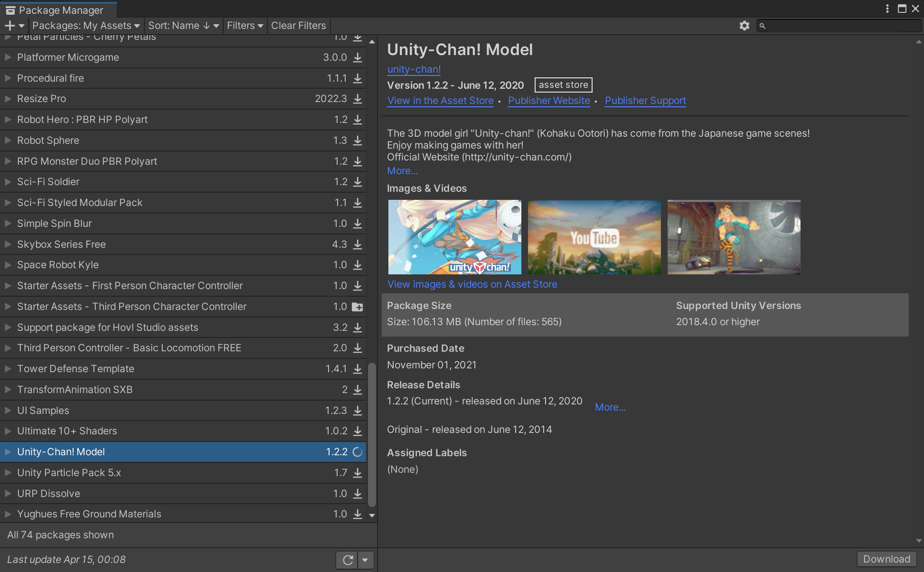Screen dimensions: 924x572
Task: Click download icon for Simple Spin Blur
Action: click(x=358, y=224)
